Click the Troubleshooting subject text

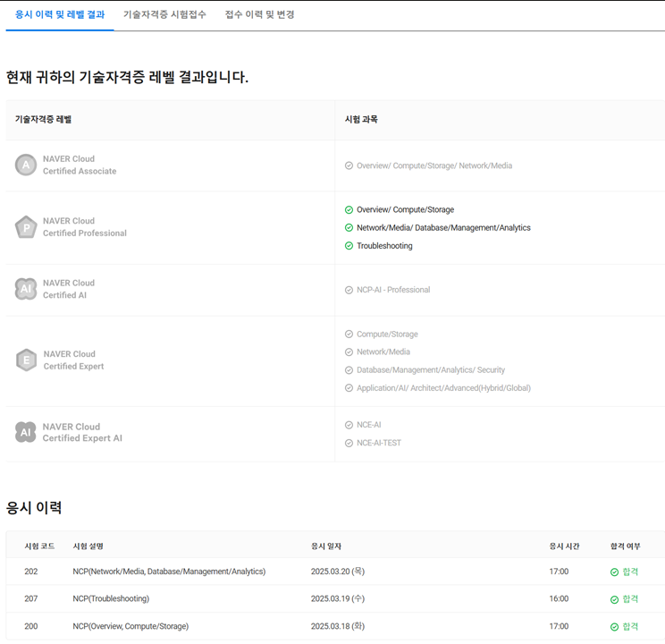[x=384, y=246]
